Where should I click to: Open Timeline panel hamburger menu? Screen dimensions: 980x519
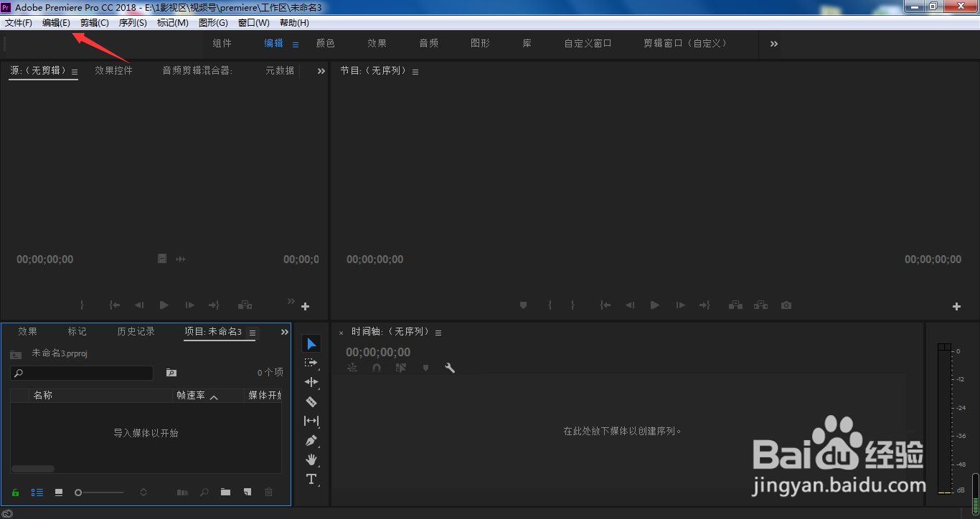(438, 333)
